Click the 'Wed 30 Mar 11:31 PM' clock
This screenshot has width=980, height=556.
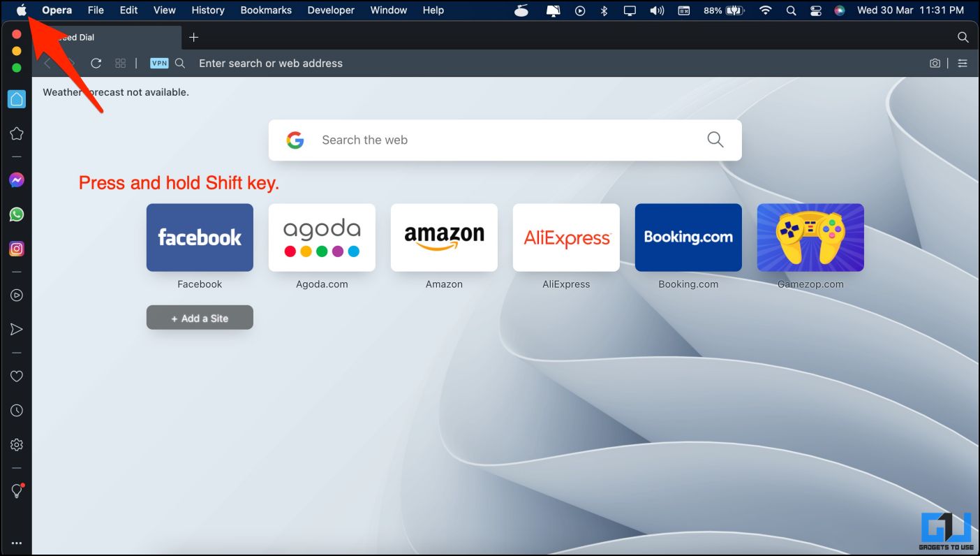coord(911,10)
